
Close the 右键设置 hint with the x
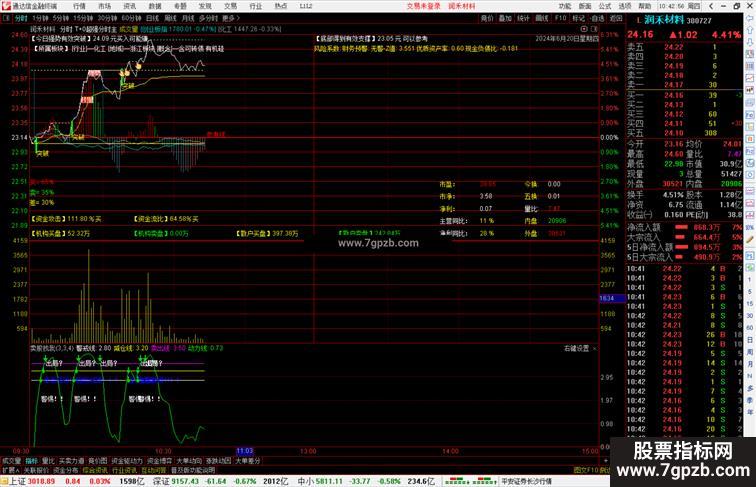(x=594, y=348)
